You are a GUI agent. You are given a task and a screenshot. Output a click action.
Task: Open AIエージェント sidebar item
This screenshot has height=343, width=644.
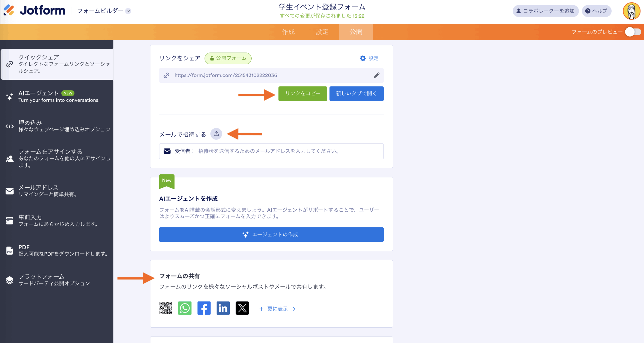click(57, 96)
